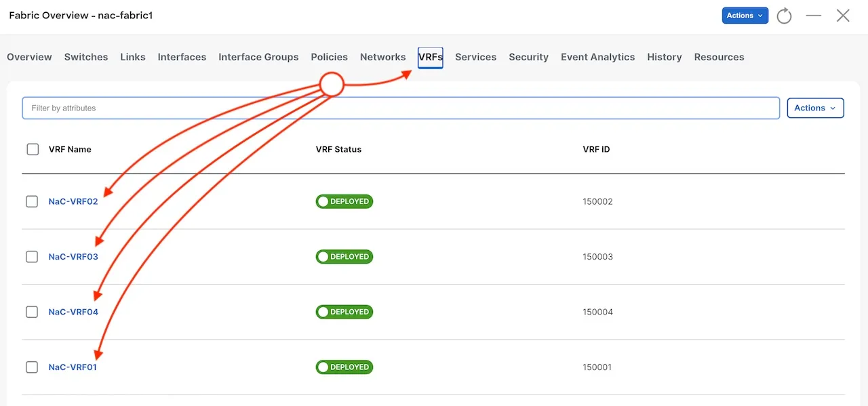868x406 pixels.
Task: Click the DEPLOYED status badge for NaC-VRF03
Action: click(344, 256)
